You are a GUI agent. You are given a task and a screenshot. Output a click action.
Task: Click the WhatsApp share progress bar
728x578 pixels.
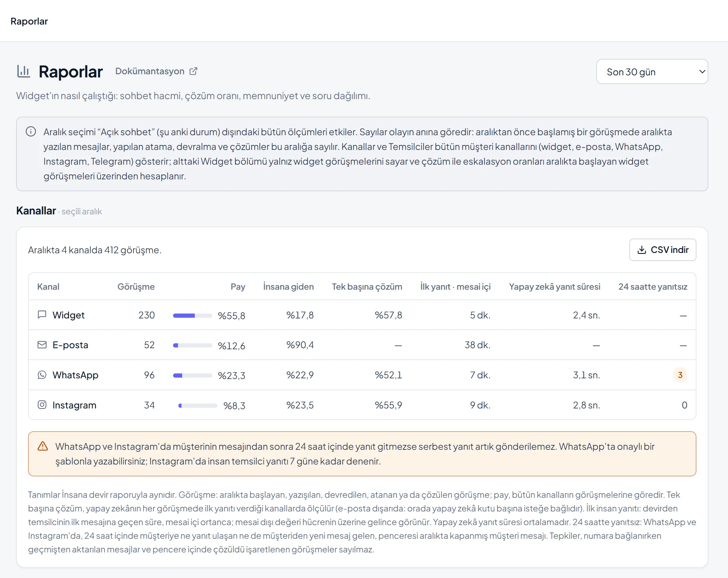192,376
